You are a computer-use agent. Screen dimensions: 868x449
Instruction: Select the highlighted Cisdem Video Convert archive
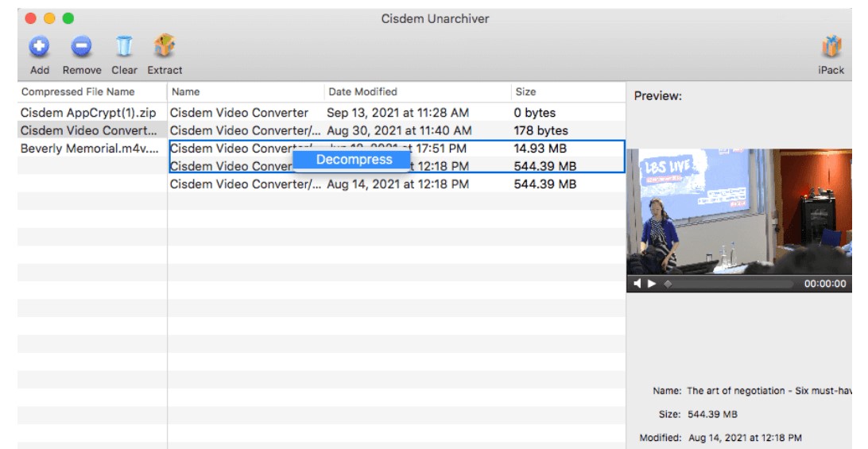tap(88, 130)
